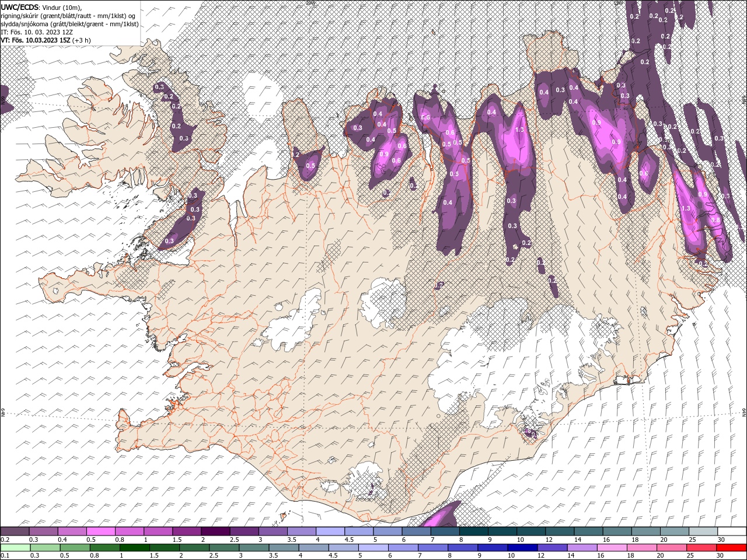The image size is (747, 560).
Task: Select the upper legend swatch labeled 4.5
Action: click(358, 531)
